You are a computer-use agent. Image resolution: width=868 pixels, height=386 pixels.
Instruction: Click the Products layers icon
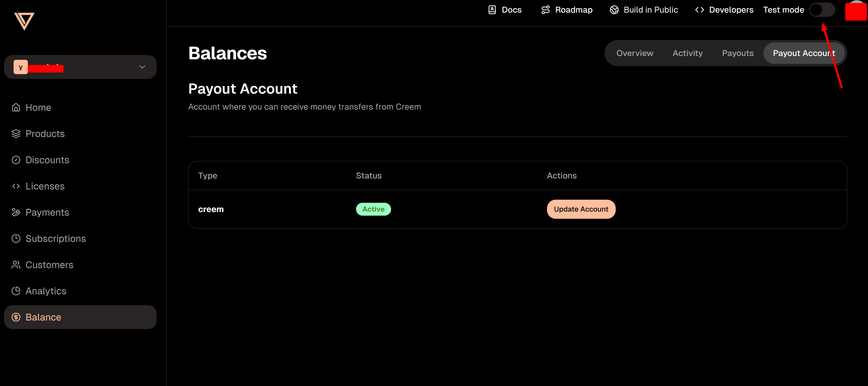[16, 134]
